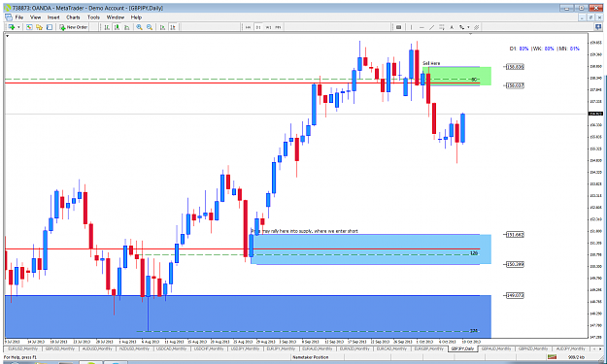Screen dimensions: 607x364
Task: Switch to USDJPY,Monthly chart tab
Action: (245, 348)
